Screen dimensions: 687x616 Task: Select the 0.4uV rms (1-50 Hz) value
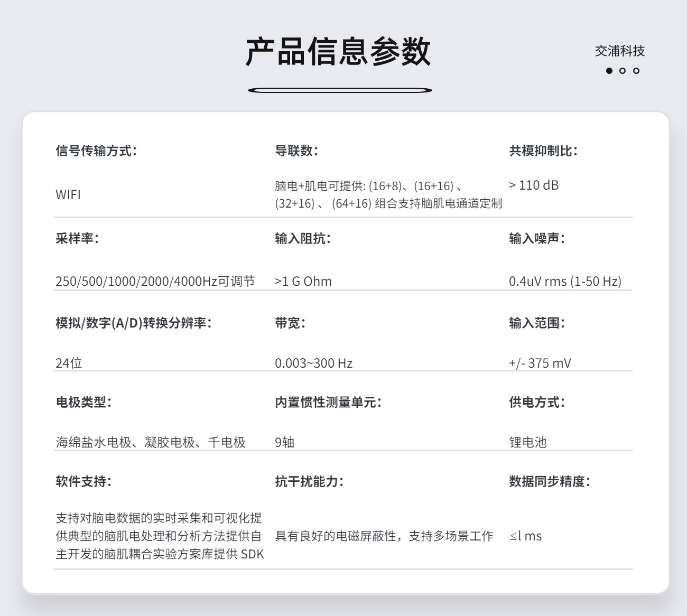565,281
